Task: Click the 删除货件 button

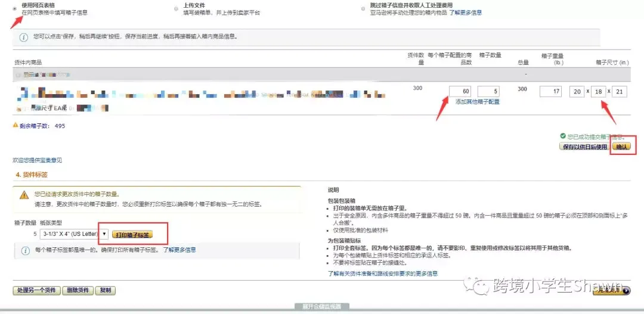Action: [78, 290]
